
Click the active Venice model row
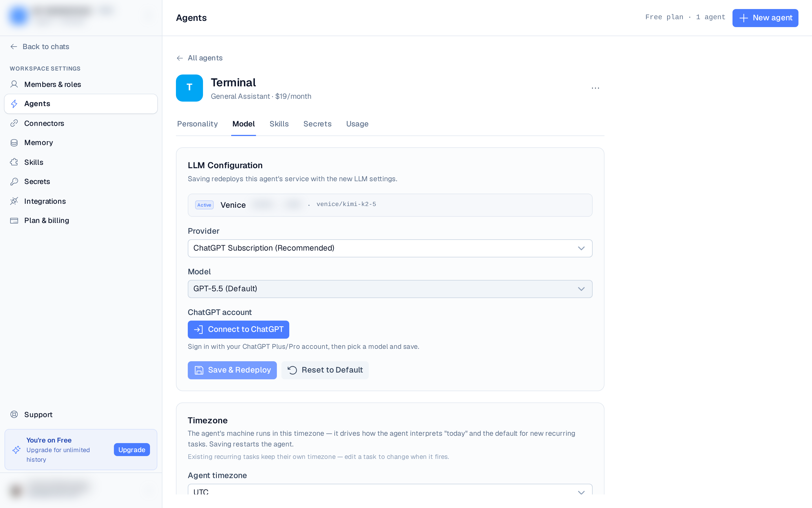(390, 205)
